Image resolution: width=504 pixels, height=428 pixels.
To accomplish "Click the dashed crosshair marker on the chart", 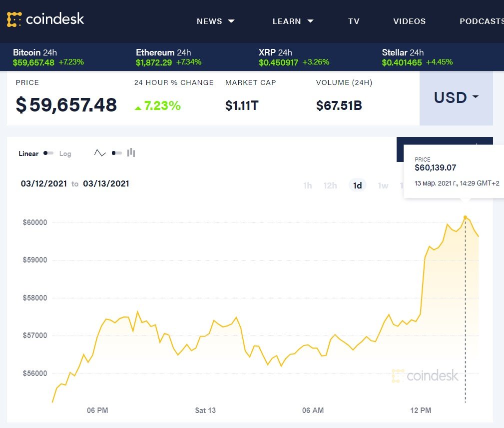I will pyautogui.click(x=465, y=300).
